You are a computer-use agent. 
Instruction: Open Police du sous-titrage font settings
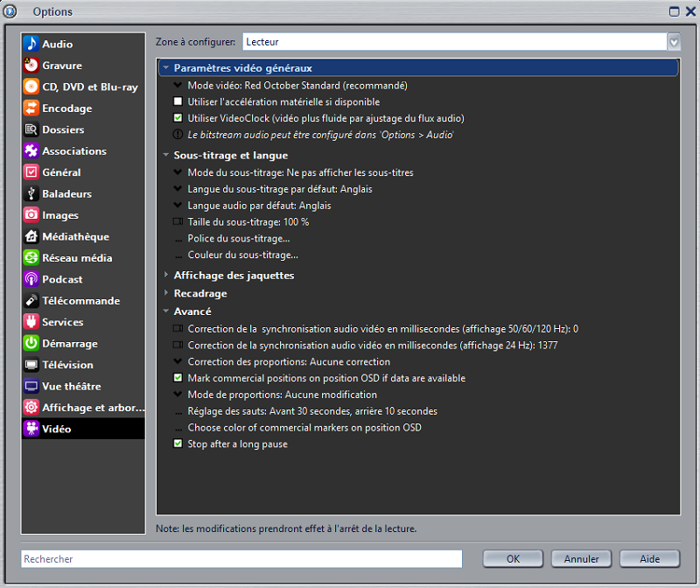click(x=238, y=238)
